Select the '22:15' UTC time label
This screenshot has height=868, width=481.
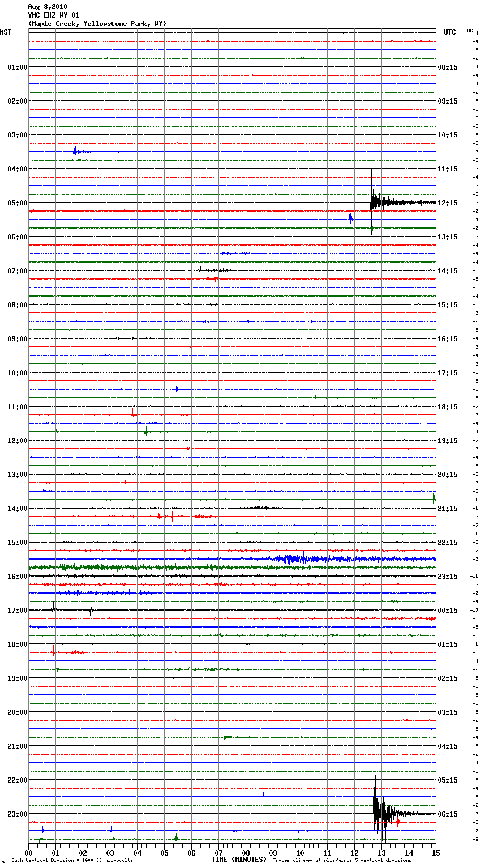tap(448, 543)
